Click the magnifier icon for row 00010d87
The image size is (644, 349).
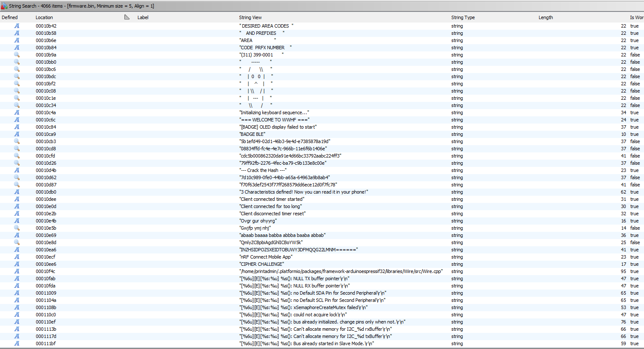click(17, 185)
